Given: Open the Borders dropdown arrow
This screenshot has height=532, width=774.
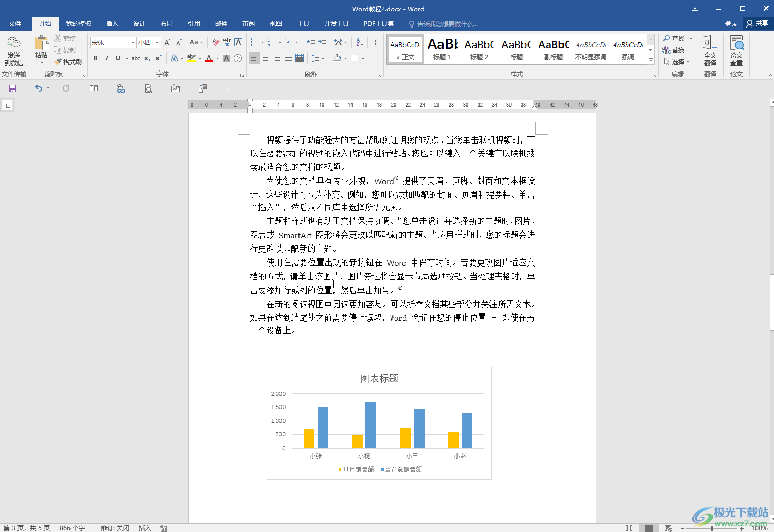Looking at the screenshot, I should [363, 58].
